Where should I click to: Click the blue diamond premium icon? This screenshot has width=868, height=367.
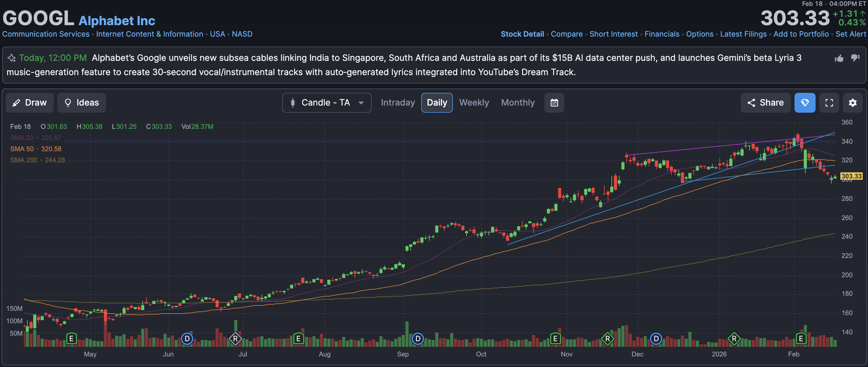click(805, 102)
